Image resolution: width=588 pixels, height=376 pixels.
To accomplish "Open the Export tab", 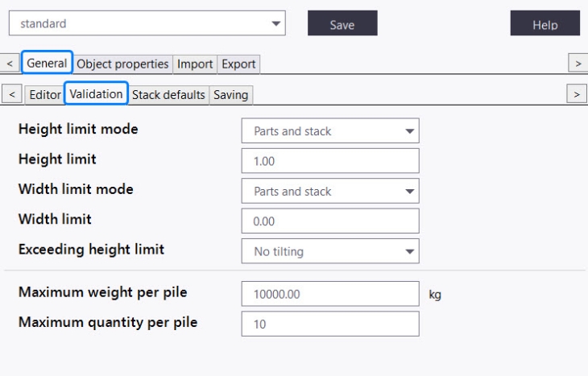I will [x=238, y=64].
